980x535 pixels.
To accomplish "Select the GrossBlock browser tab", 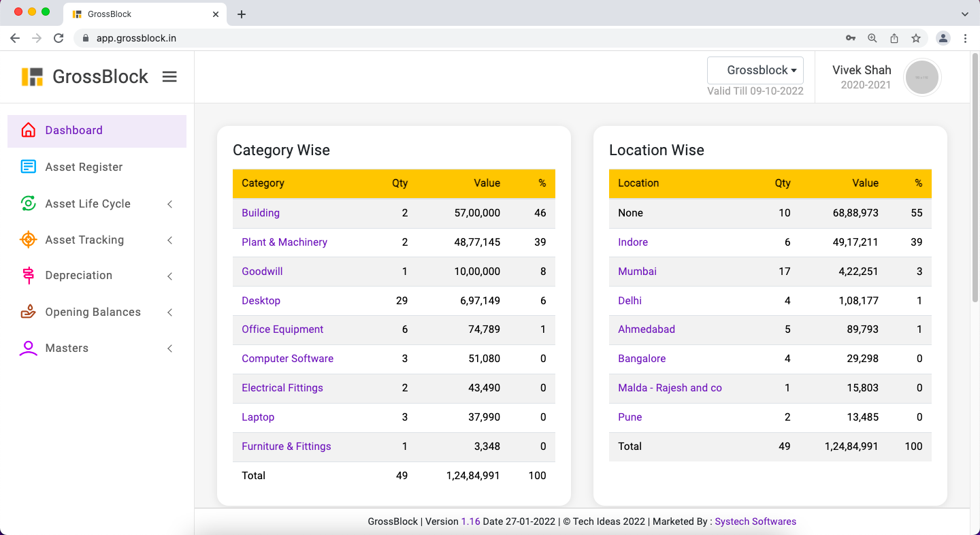I will 136,14.
